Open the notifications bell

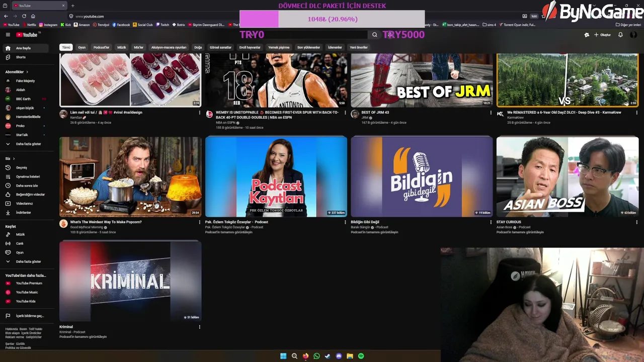(x=620, y=35)
